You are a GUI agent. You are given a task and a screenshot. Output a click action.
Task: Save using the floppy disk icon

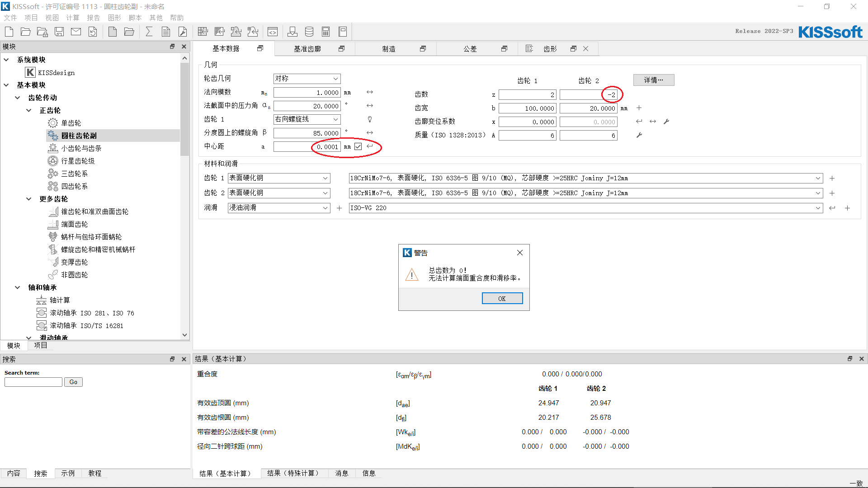(x=59, y=32)
